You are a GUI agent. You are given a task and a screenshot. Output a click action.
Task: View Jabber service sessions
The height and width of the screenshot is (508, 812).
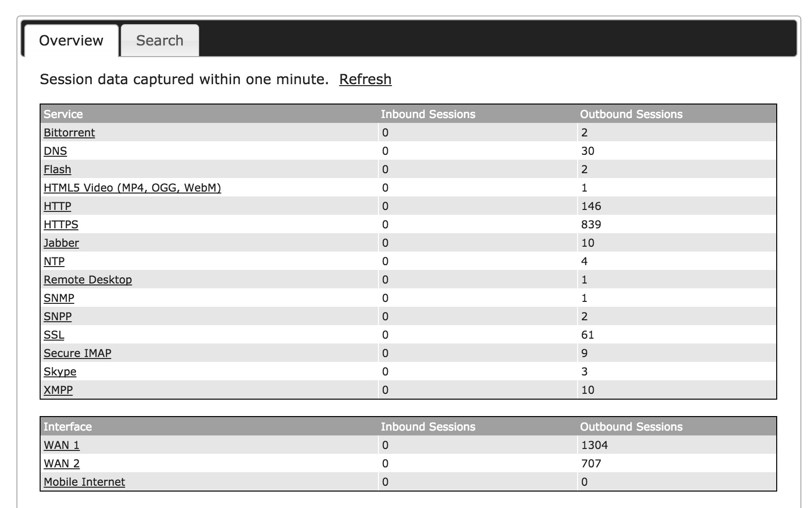(x=61, y=243)
